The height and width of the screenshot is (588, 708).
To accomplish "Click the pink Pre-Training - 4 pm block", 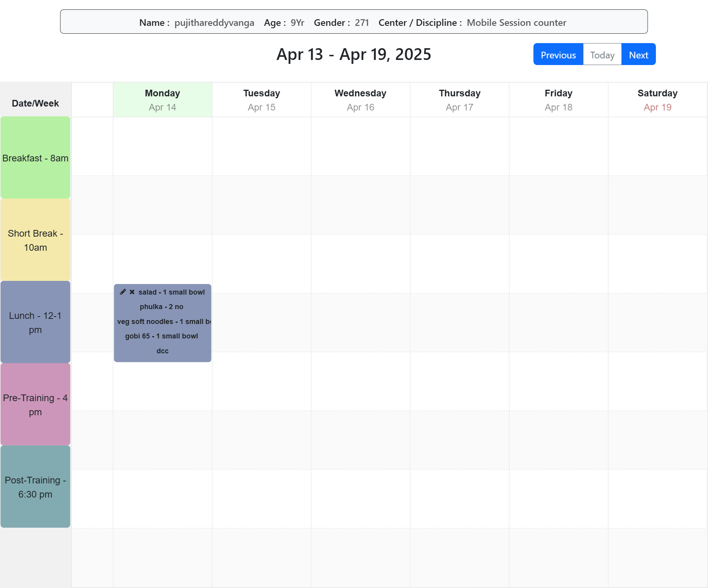I will (35, 405).
